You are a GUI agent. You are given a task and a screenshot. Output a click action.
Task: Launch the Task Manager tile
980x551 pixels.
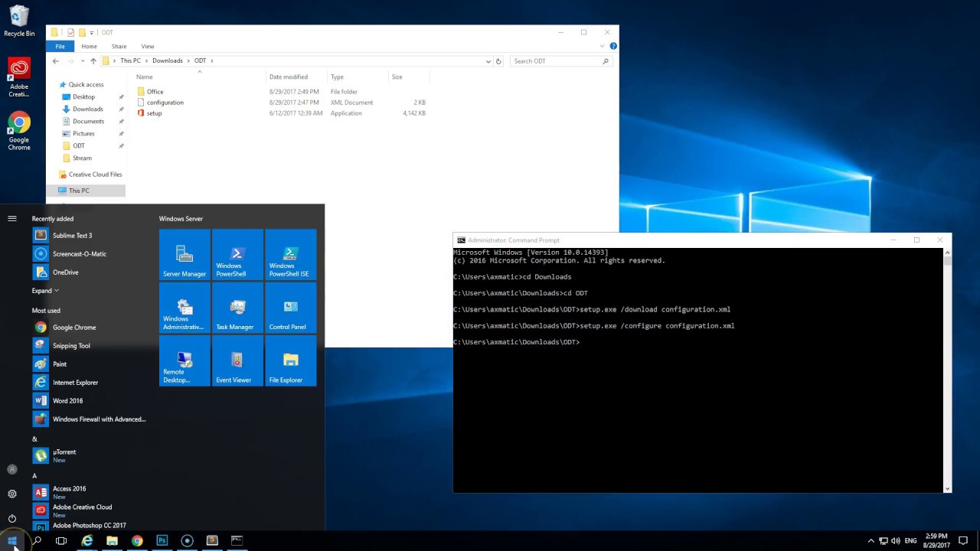[x=237, y=308]
